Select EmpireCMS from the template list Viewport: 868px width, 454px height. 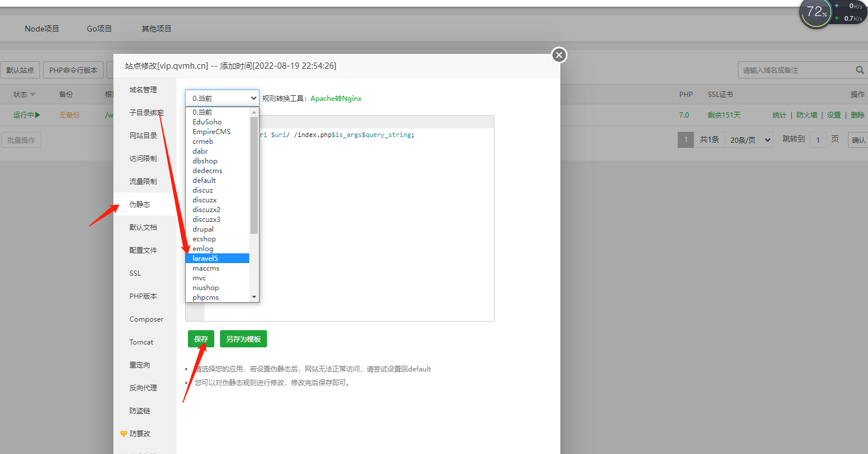217,132
